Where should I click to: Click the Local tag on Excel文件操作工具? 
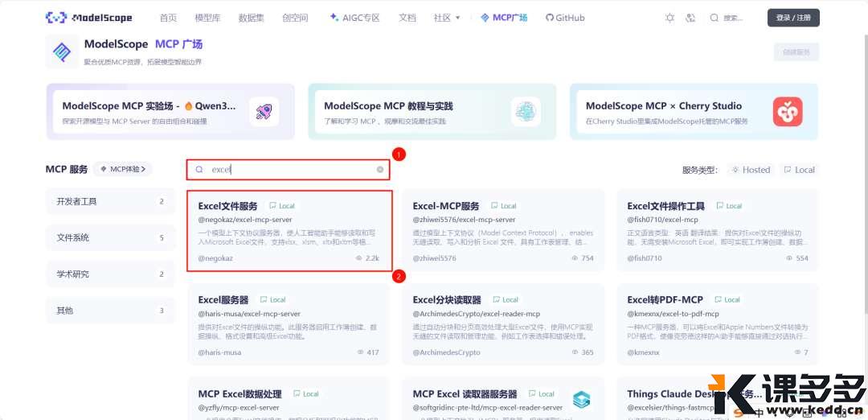729,205
